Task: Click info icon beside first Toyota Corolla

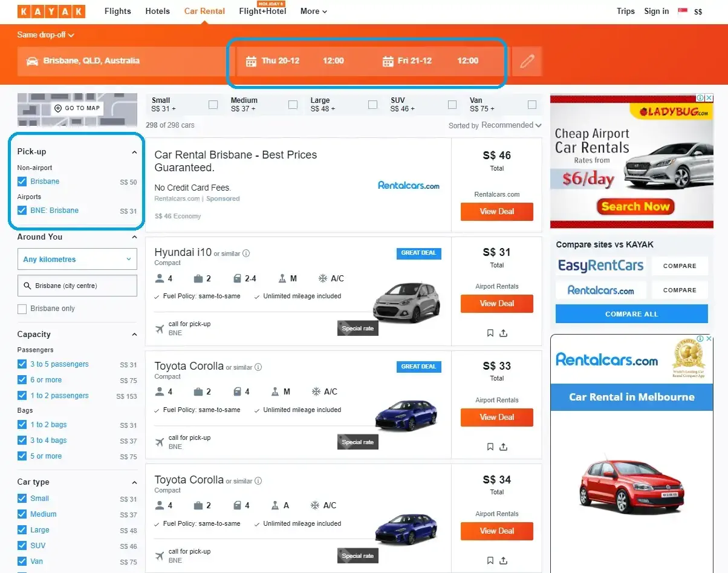Action: pyautogui.click(x=258, y=367)
